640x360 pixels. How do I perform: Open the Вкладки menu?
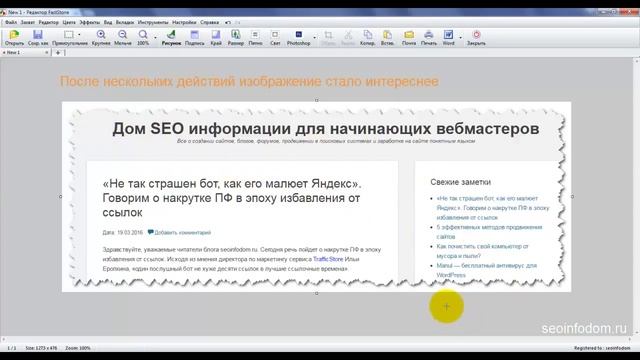[125, 22]
